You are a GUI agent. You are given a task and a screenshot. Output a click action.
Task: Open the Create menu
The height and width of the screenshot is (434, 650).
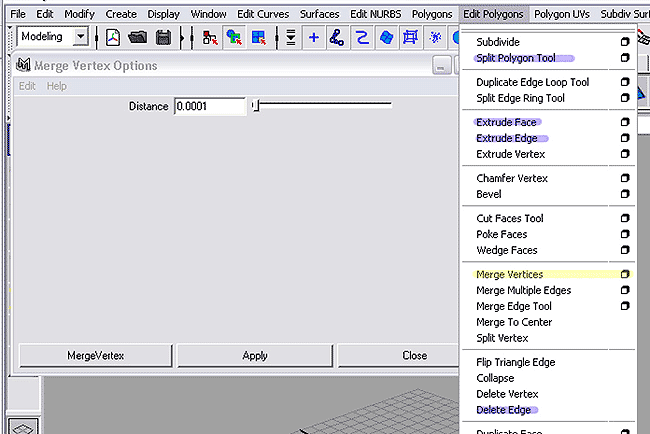[x=121, y=14]
